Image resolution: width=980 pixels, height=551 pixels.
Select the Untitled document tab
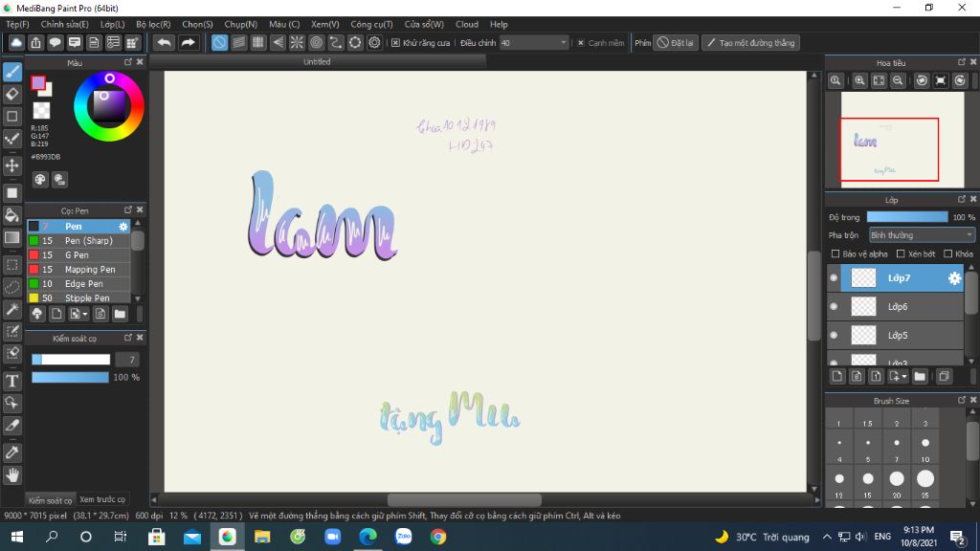coord(317,62)
